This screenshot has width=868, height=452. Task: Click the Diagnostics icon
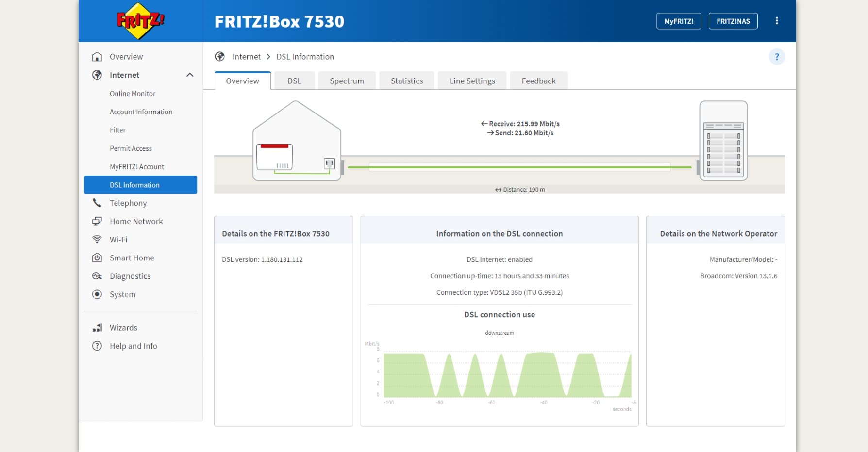[97, 276]
